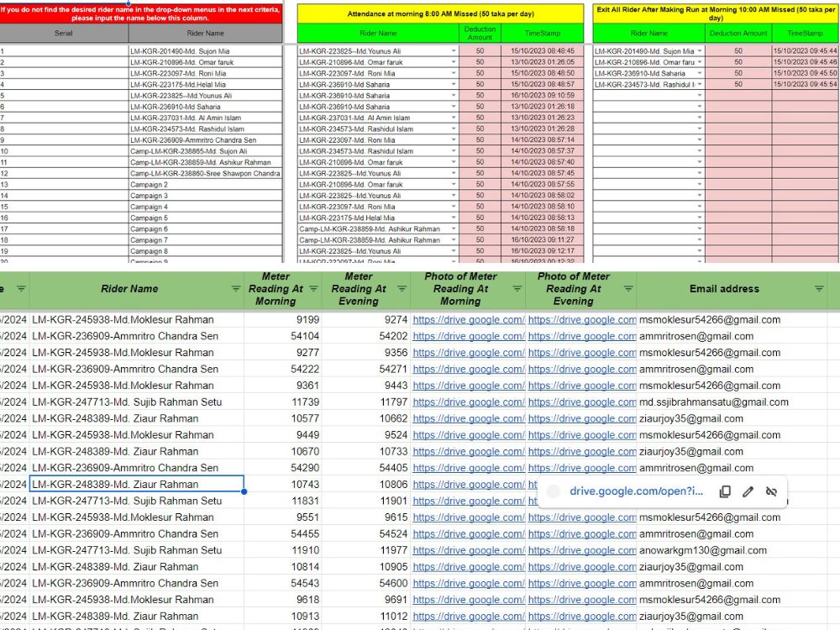Viewport: 840px width, 630px height.
Task: Open the drive.google.com/open?i... link in the popup
Action: pyautogui.click(x=636, y=491)
